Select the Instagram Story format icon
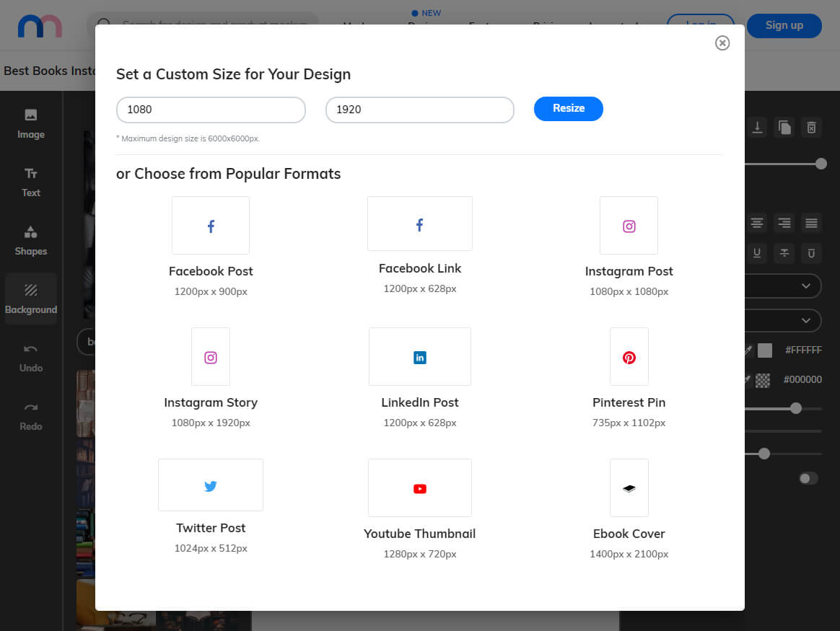The image size is (840, 631). (211, 356)
